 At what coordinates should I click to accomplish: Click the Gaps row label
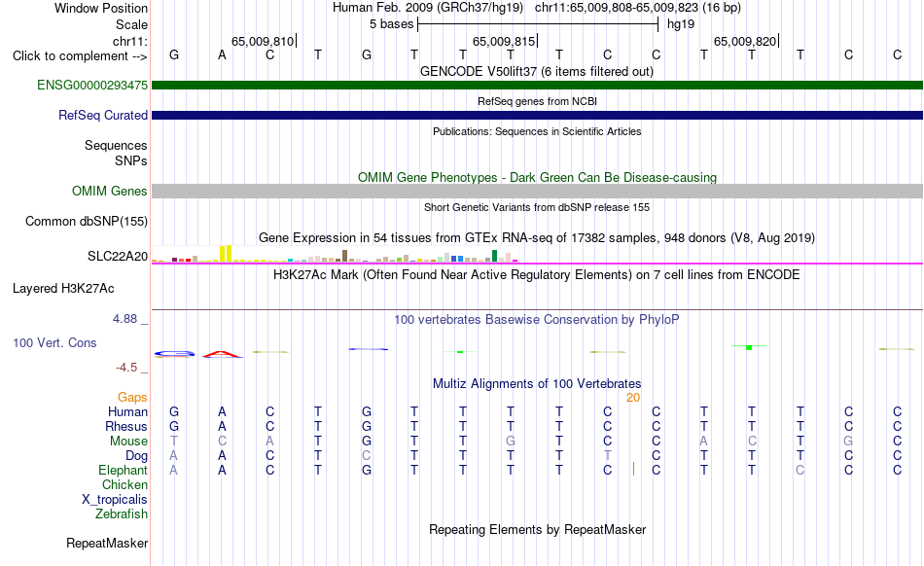(x=132, y=397)
